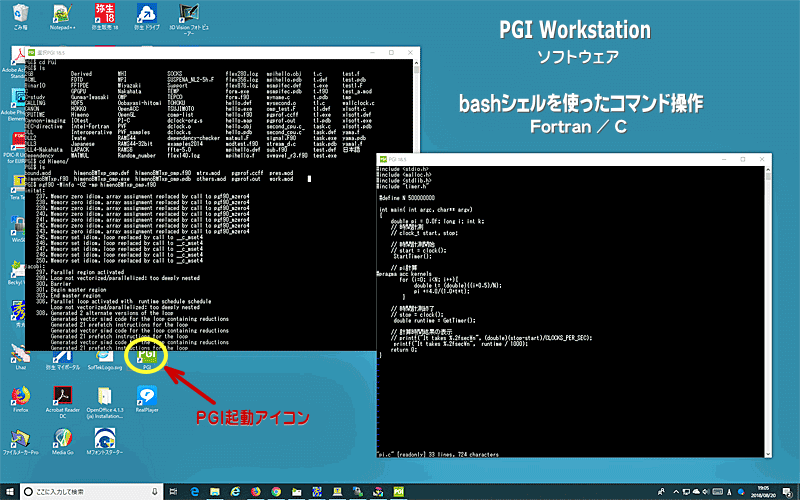Click the right PGI window's vertical scrollbar
Viewport: 800px width, 500px height.
click(768, 311)
